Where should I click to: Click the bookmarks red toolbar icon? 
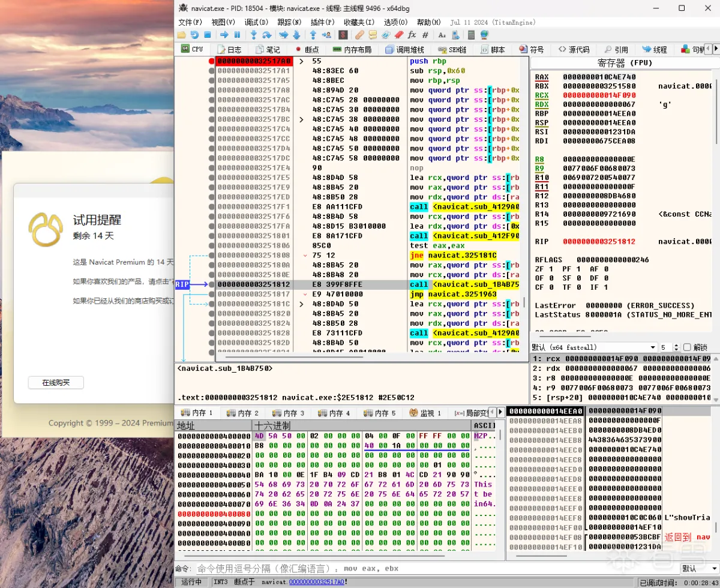point(398,35)
